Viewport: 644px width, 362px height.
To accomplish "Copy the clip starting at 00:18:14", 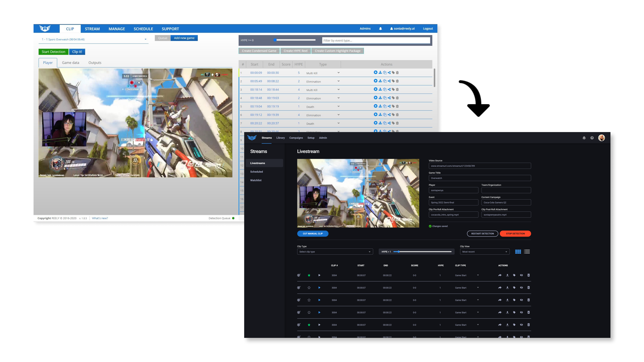I will coord(384,89).
